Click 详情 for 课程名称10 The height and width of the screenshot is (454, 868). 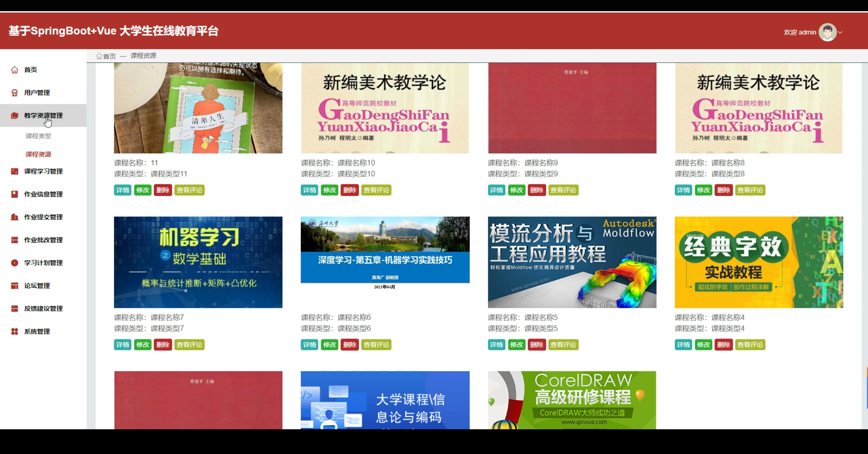pos(309,190)
